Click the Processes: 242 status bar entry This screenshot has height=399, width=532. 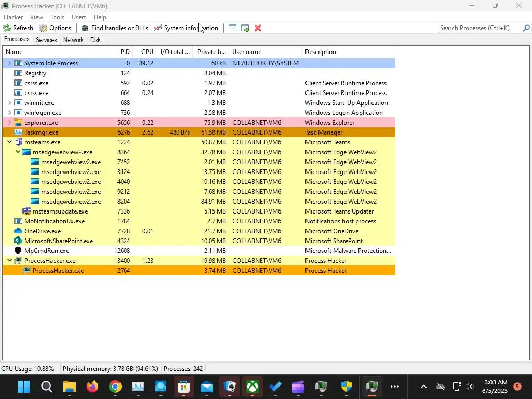183,368
